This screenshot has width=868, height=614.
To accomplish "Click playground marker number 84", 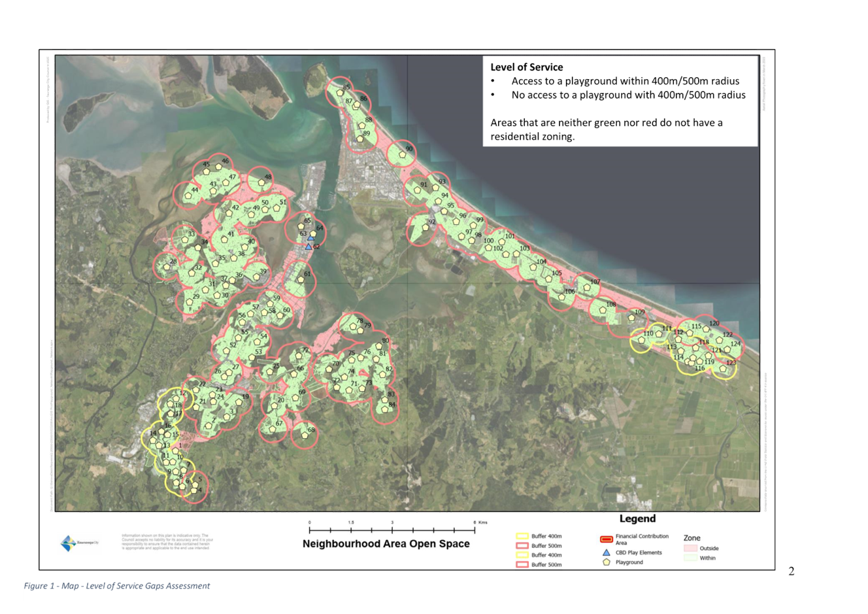I will [x=384, y=411].
